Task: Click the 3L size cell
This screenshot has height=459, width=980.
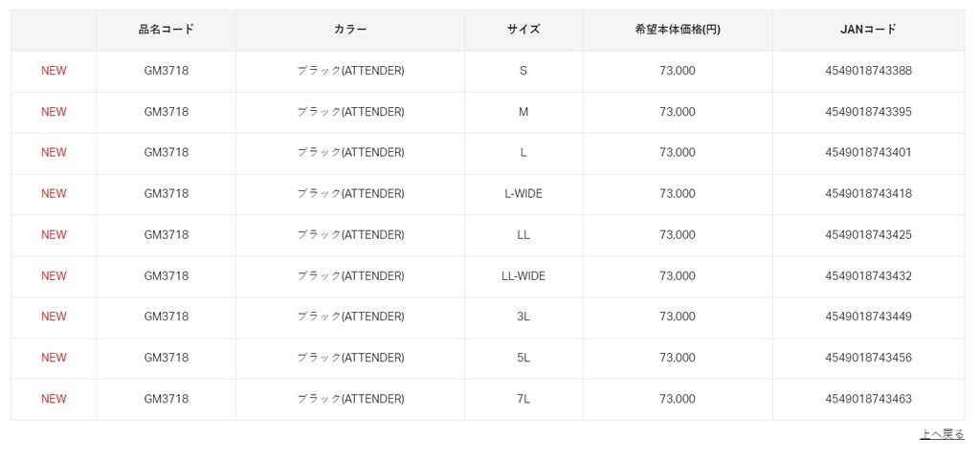Action: (x=523, y=317)
